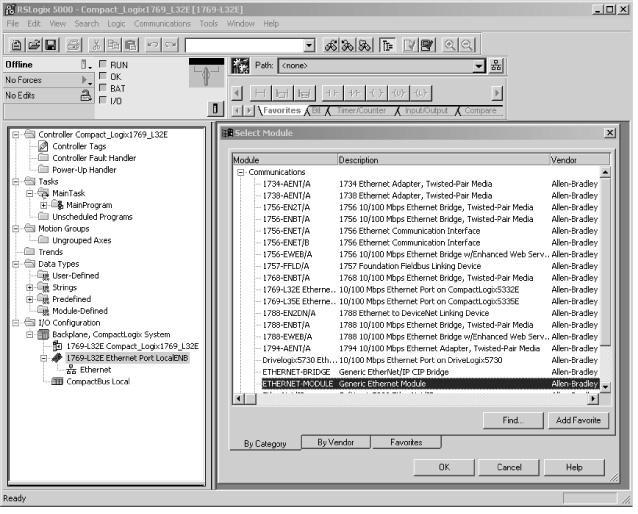
Task: Insert Output Energize coil instruction
Action: 376,94
